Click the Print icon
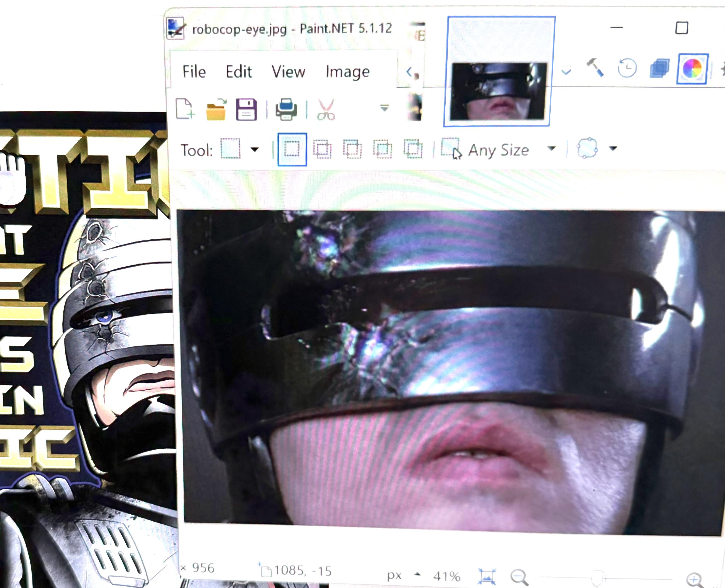725x588 pixels. [x=286, y=109]
